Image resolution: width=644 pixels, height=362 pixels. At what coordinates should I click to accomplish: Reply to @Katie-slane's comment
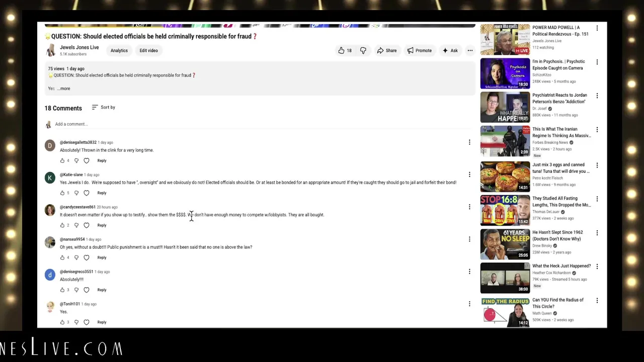tap(102, 193)
